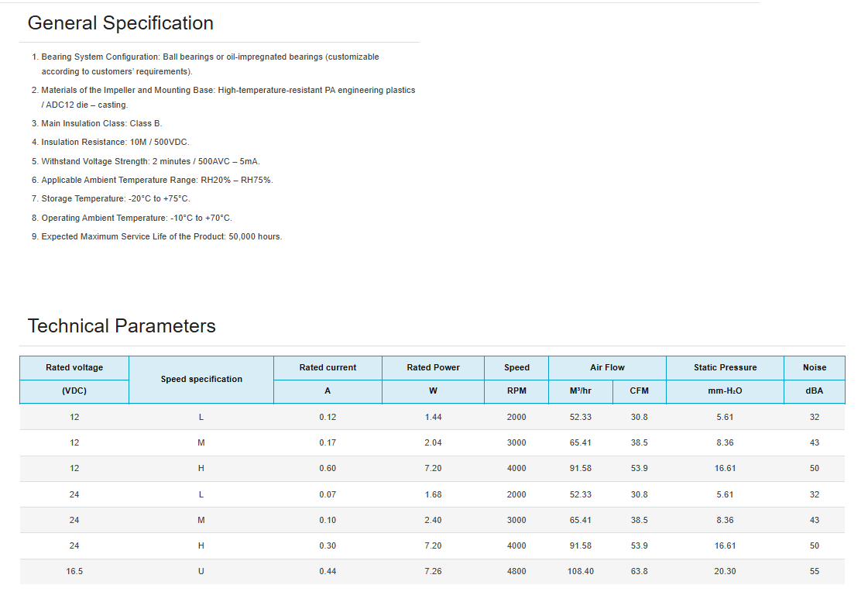Select the Rated current column header
The image size is (868, 616).
pyautogui.click(x=328, y=368)
